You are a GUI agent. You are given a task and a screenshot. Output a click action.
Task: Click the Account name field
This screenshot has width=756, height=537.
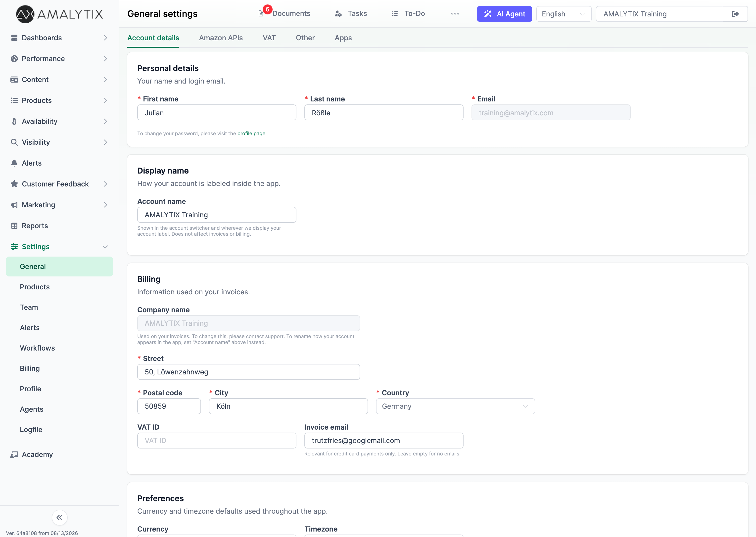point(217,215)
